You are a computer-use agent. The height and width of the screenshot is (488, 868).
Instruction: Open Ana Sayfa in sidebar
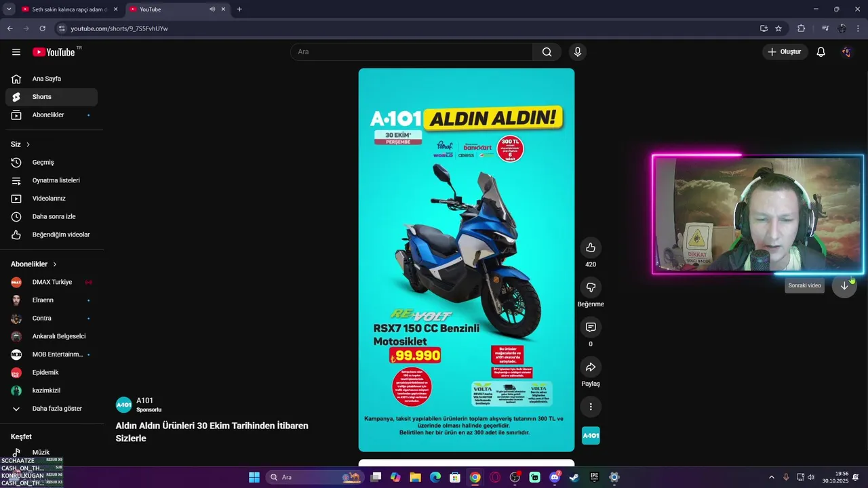click(52, 79)
